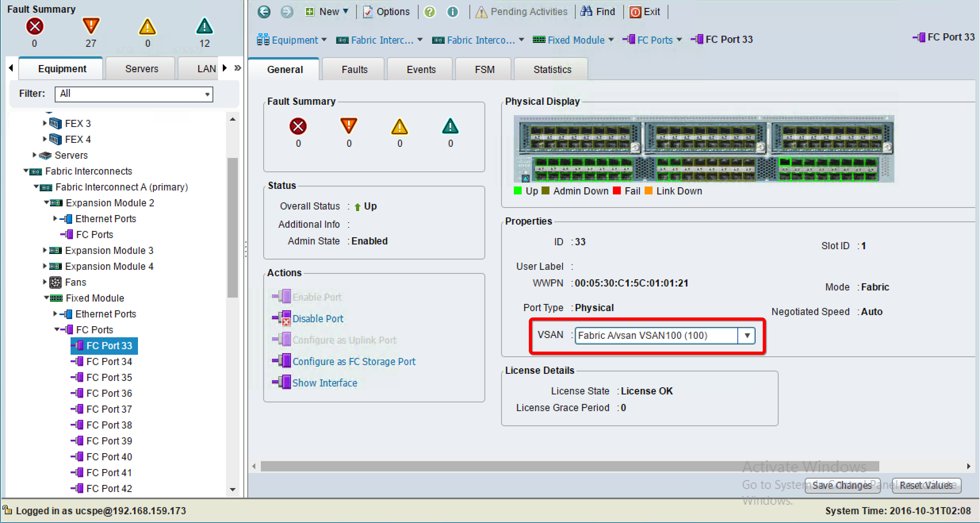Image resolution: width=980 pixels, height=523 pixels.
Task: Open the VSAN dropdown
Action: (747, 336)
